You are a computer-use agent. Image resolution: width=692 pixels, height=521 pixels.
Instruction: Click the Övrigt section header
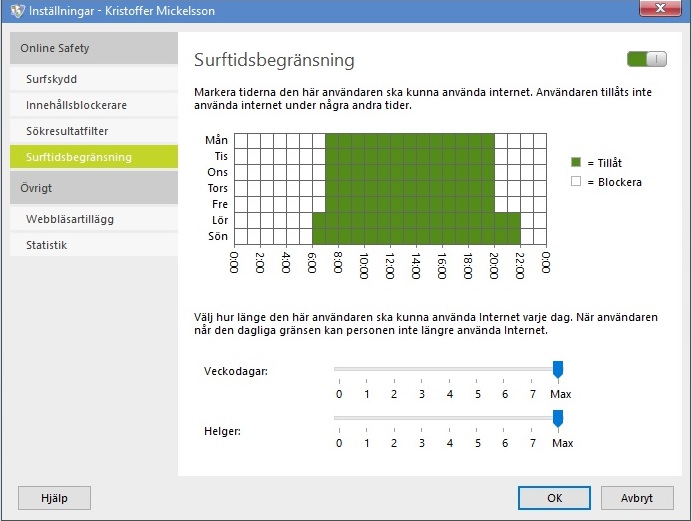click(36, 188)
